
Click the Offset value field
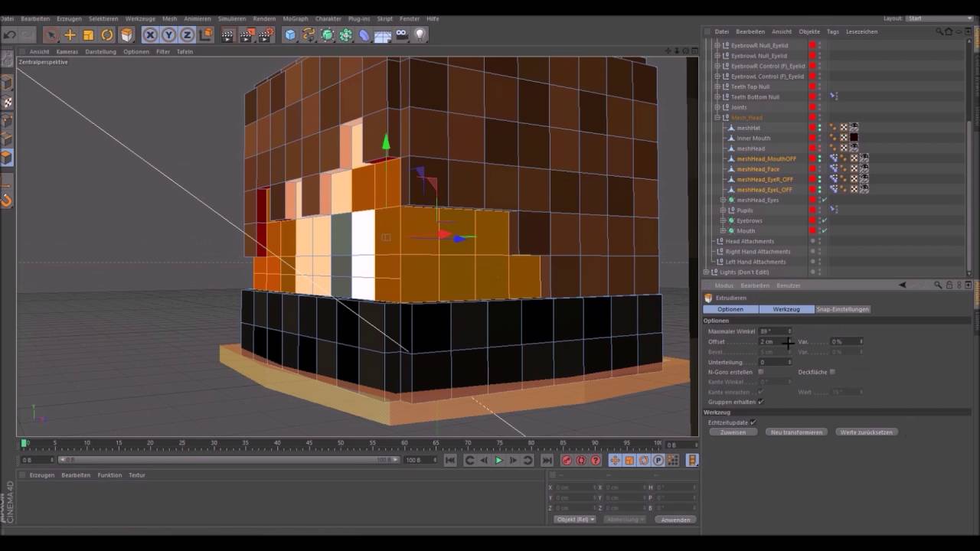point(774,341)
